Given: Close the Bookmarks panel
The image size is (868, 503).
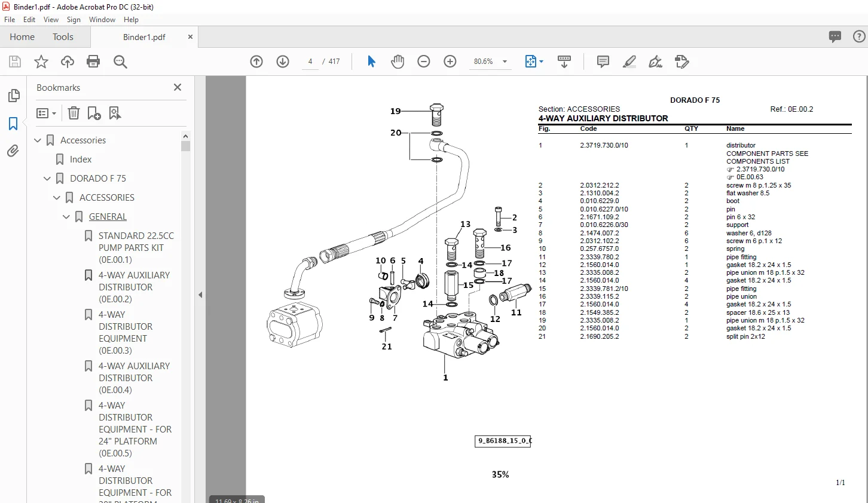Looking at the screenshot, I should click(178, 87).
